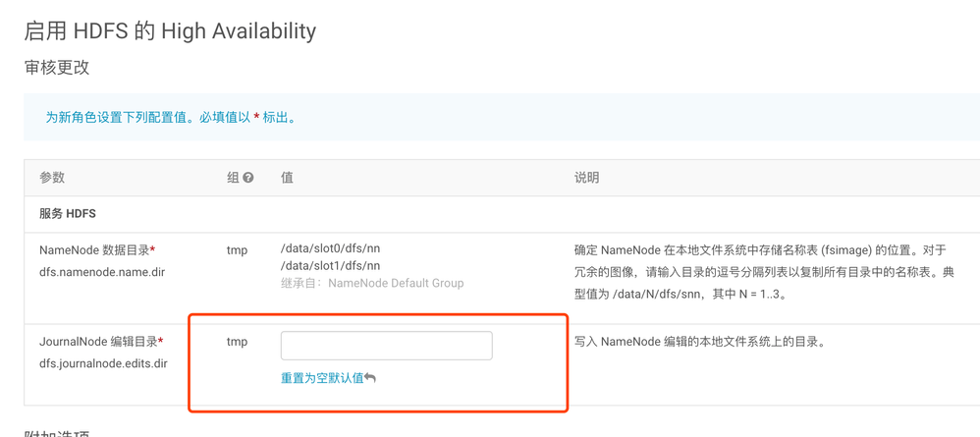Click the /data/slot0/dfs/nn directory value
This screenshot has width=980, height=437.
coord(330,248)
